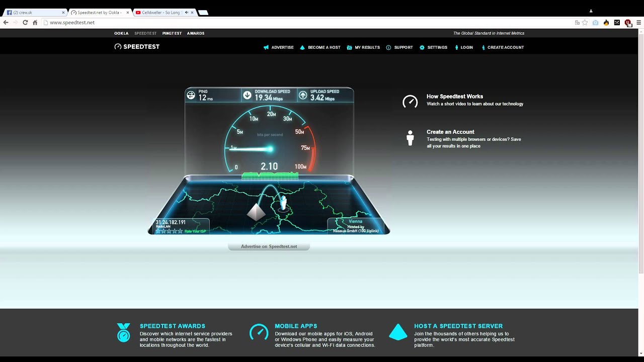Viewport: 644px width, 362px height.
Task: Open the OOKLA top navigation item
Action: pyautogui.click(x=121, y=33)
